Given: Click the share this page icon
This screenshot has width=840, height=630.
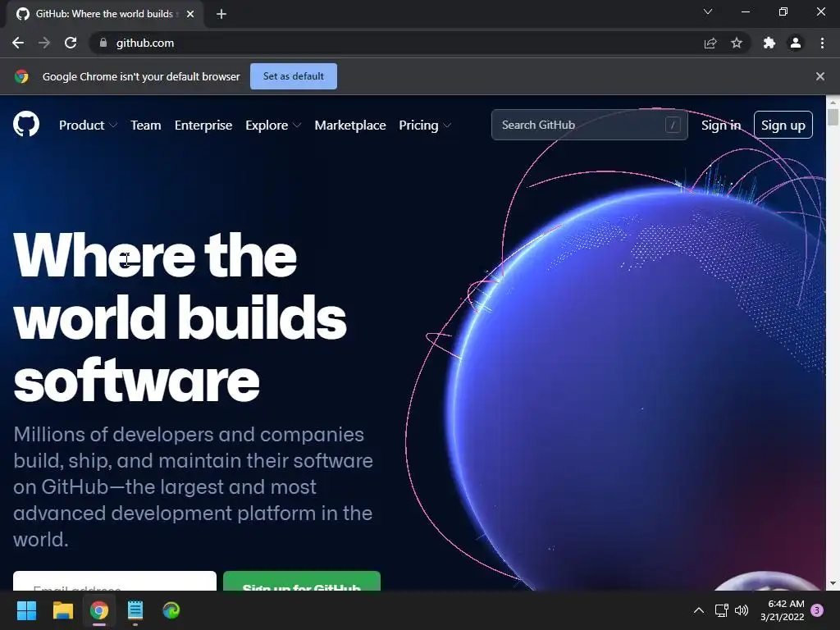Looking at the screenshot, I should click(710, 43).
